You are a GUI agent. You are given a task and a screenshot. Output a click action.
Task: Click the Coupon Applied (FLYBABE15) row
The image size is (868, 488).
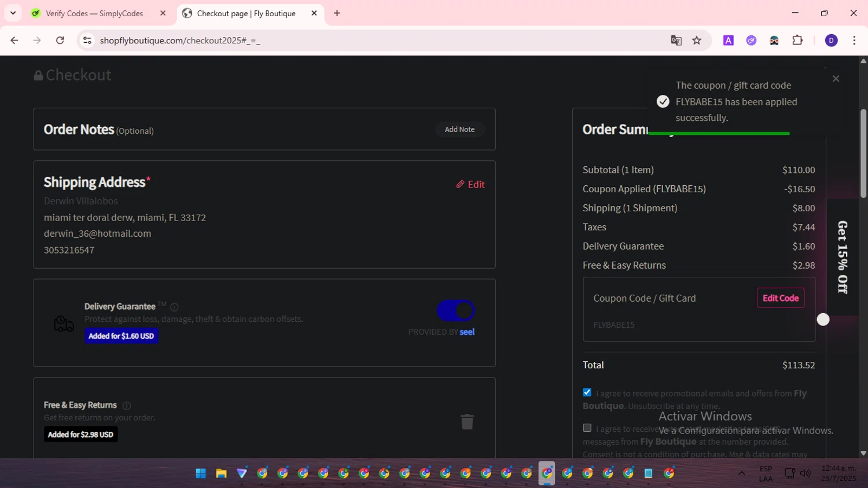[699, 189]
